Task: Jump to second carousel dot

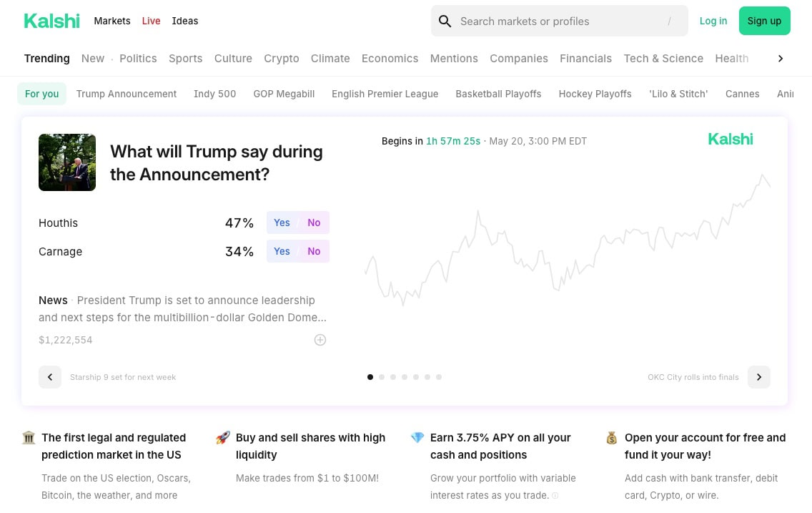Action: click(x=382, y=377)
